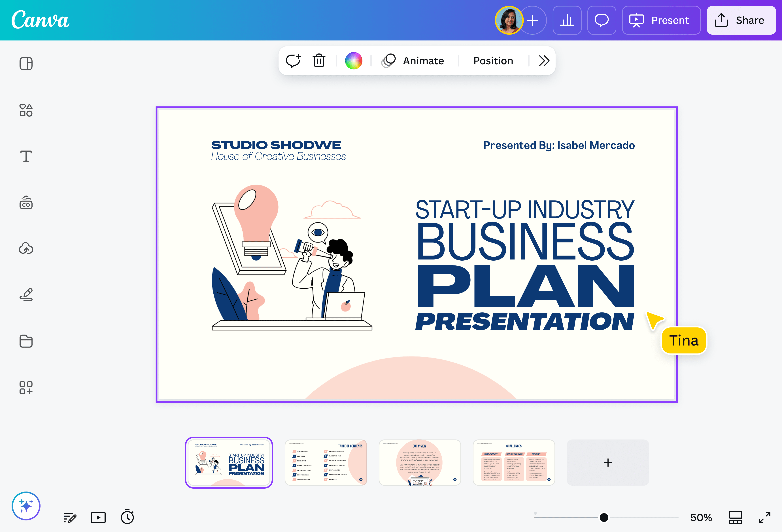This screenshot has height=532, width=782.
Task: Select the Table of Contents slide thumbnail
Action: coord(326,462)
